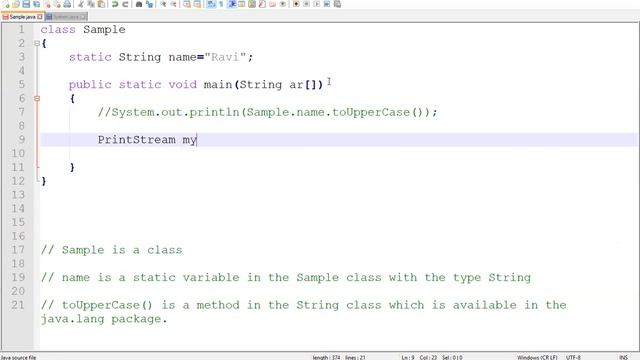Click the green Undo arrow icon

pyautogui.click(x=115, y=4)
